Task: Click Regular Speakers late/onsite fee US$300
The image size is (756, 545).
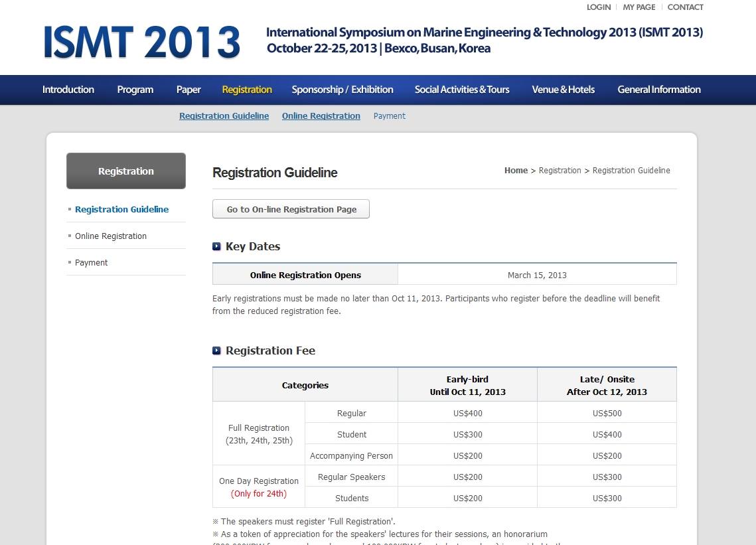Action: click(607, 477)
